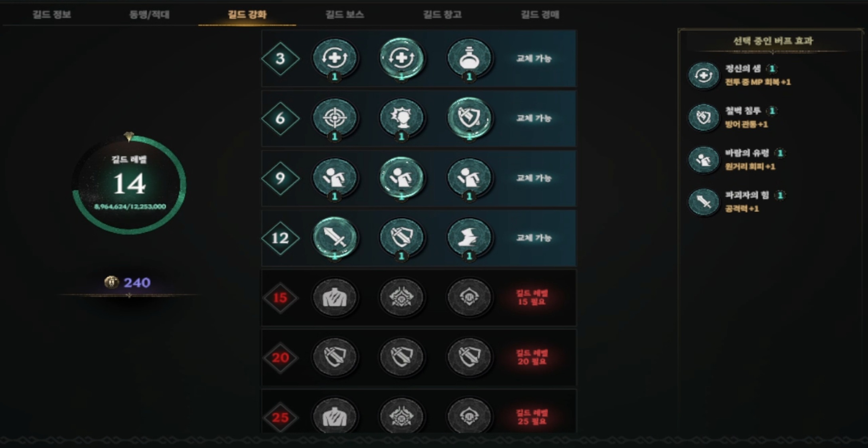The width and height of the screenshot is (868, 448).
Task: Switch to the 길드 정보 tab
Action: point(51,14)
